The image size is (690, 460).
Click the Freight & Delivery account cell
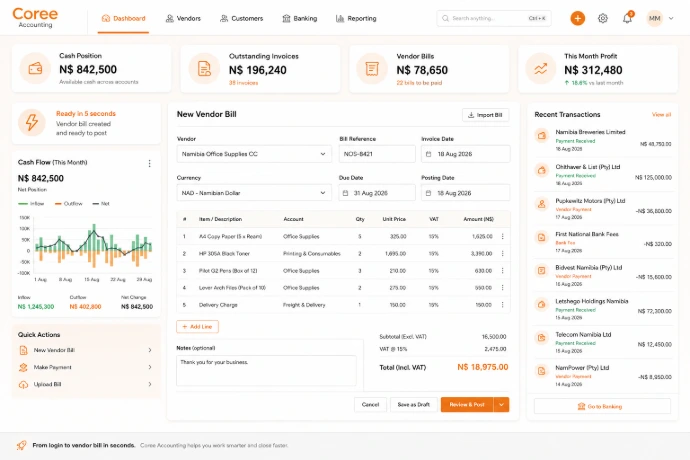304,305
